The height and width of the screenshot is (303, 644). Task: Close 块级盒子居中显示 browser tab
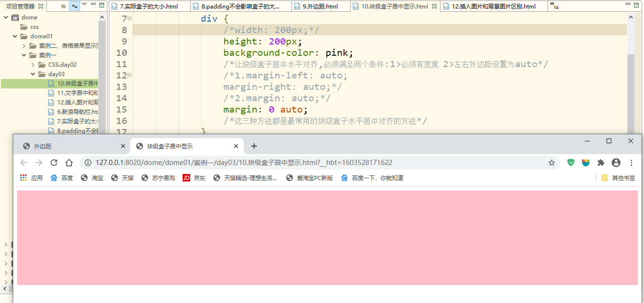click(236, 146)
